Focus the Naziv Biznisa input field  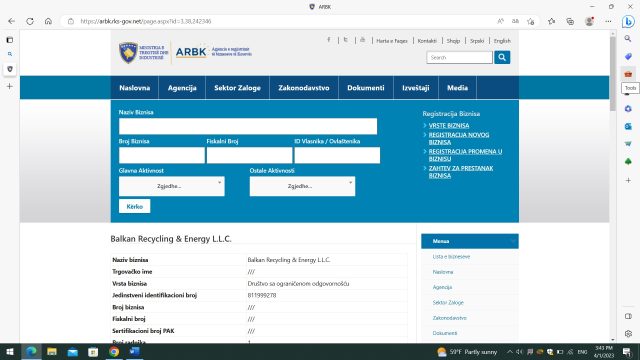(248, 127)
